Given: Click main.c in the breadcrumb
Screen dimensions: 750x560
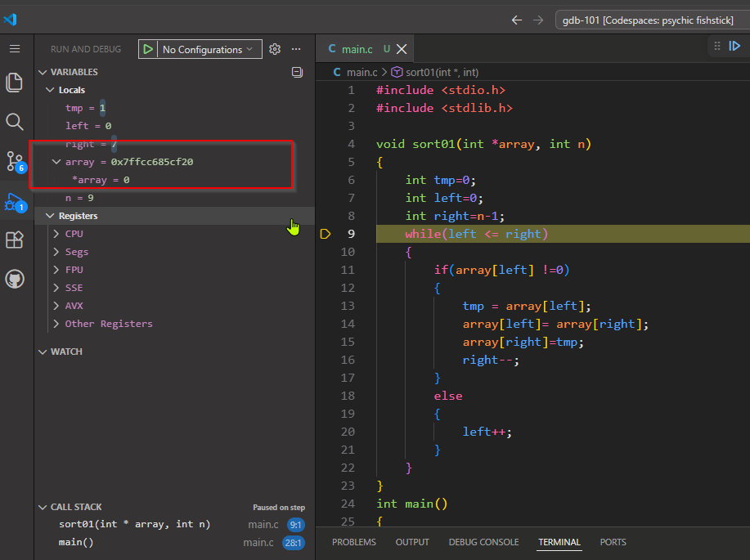Looking at the screenshot, I should pyautogui.click(x=362, y=72).
